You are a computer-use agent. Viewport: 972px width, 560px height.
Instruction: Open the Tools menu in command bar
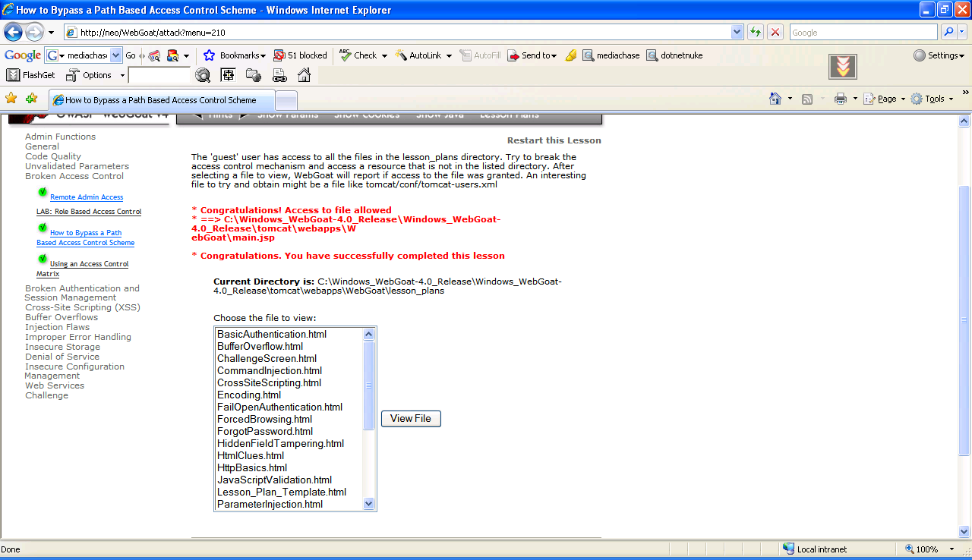coord(932,99)
